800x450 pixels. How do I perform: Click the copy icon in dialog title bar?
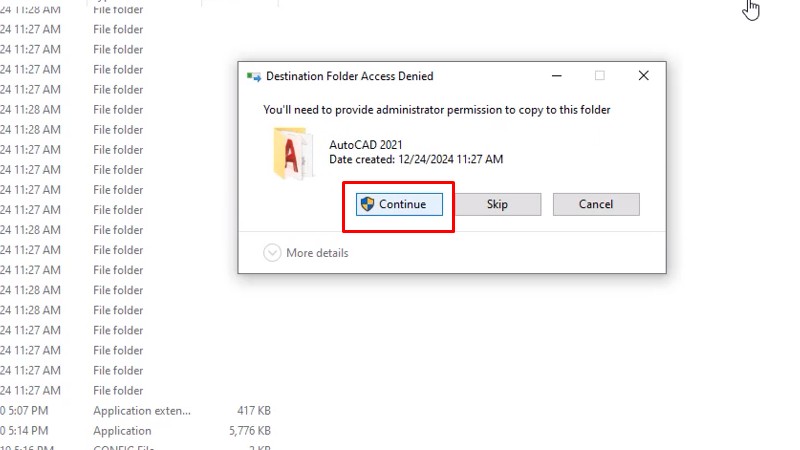[254, 76]
